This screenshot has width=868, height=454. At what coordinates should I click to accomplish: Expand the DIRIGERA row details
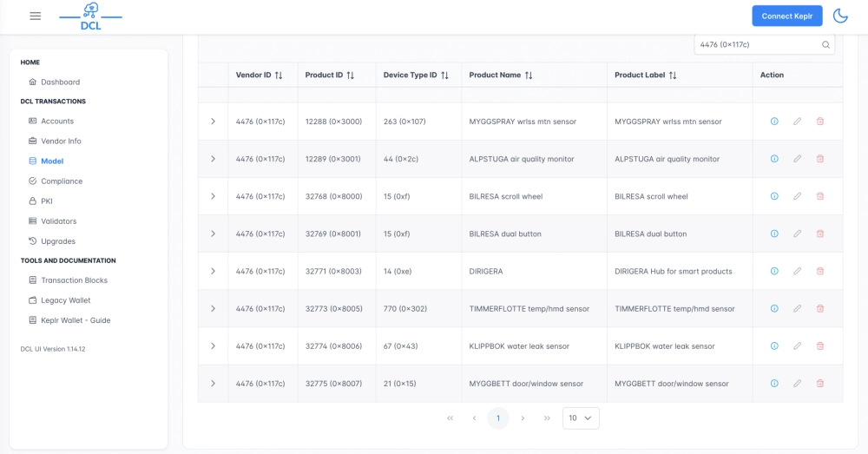pyautogui.click(x=213, y=271)
